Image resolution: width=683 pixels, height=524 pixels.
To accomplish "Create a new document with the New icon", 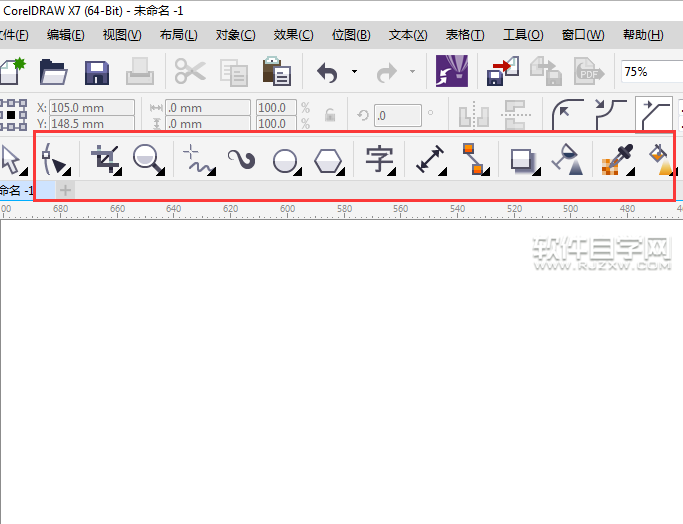I will pyautogui.click(x=12, y=71).
